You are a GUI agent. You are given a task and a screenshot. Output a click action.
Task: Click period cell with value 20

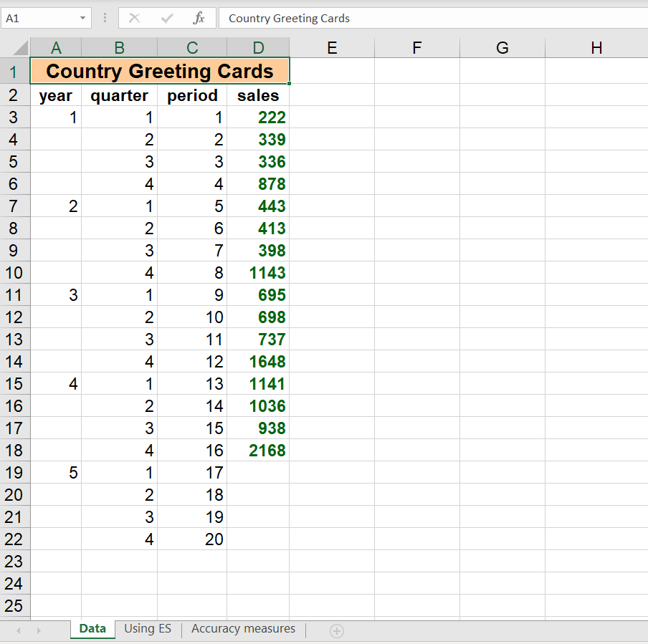point(192,539)
